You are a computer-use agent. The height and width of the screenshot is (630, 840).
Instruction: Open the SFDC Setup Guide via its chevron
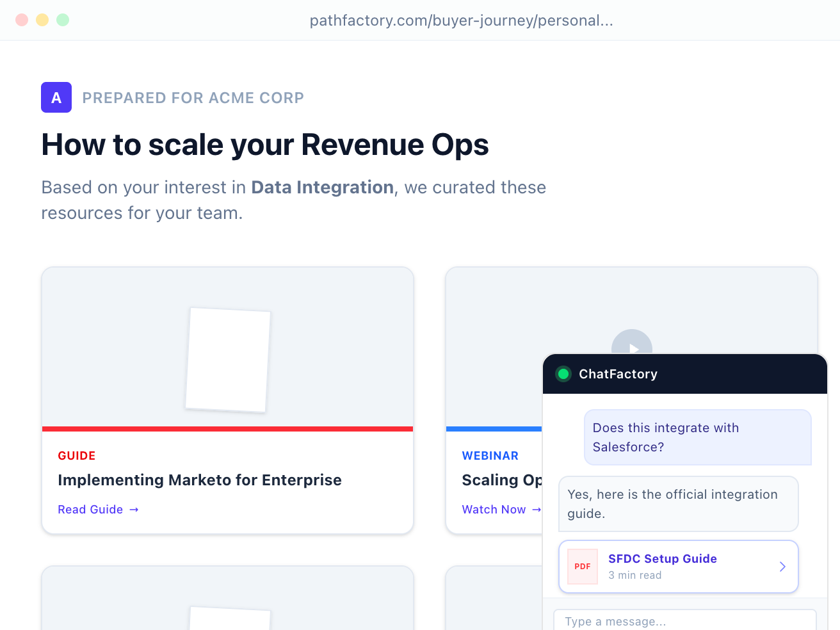(x=782, y=566)
